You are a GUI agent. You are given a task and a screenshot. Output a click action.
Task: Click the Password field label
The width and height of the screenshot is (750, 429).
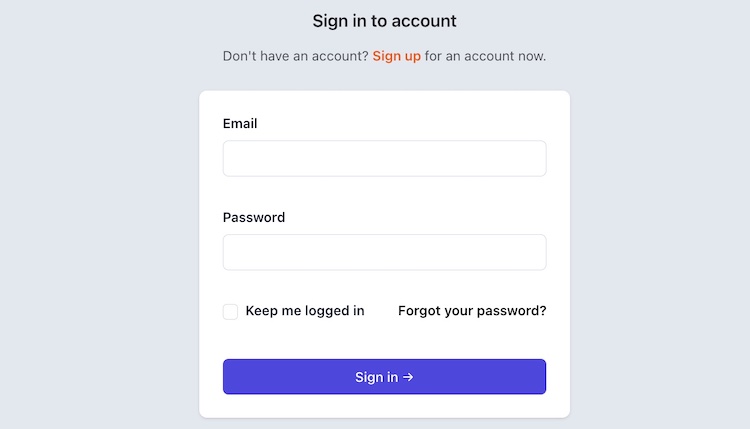click(254, 217)
